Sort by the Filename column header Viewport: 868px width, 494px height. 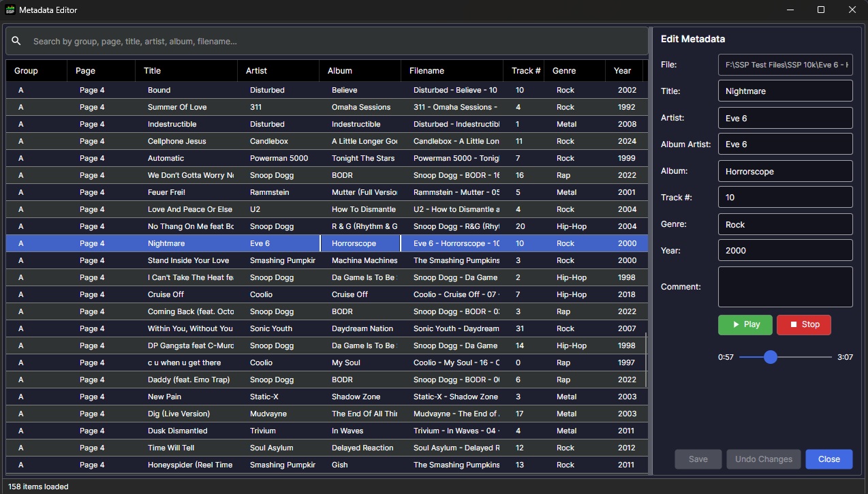[452, 70]
